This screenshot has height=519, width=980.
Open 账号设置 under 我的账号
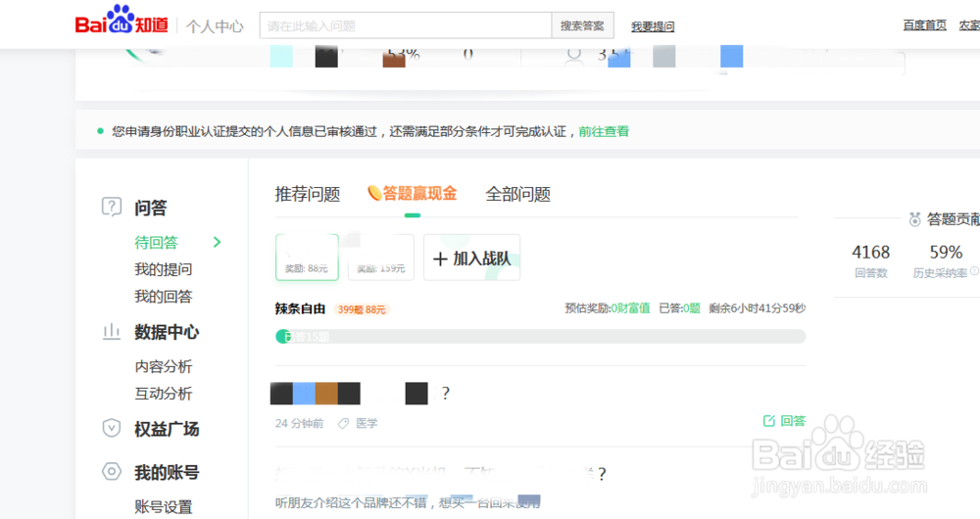click(163, 506)
